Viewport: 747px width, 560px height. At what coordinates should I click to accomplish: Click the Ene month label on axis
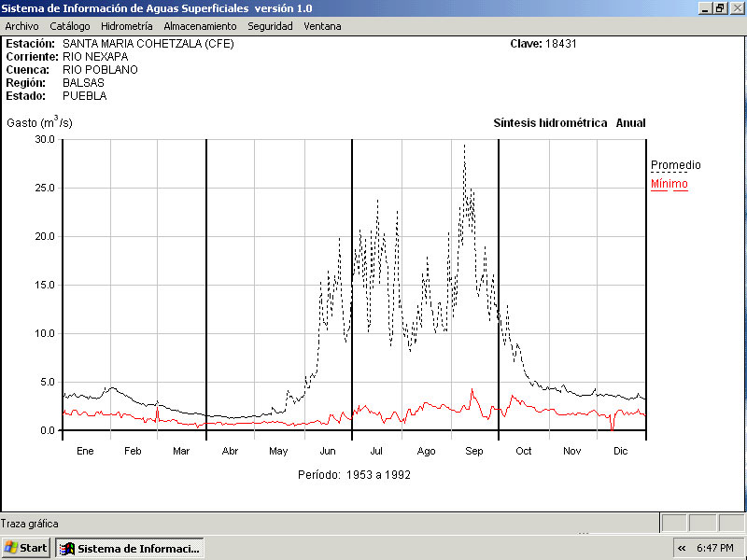[85, 451]
